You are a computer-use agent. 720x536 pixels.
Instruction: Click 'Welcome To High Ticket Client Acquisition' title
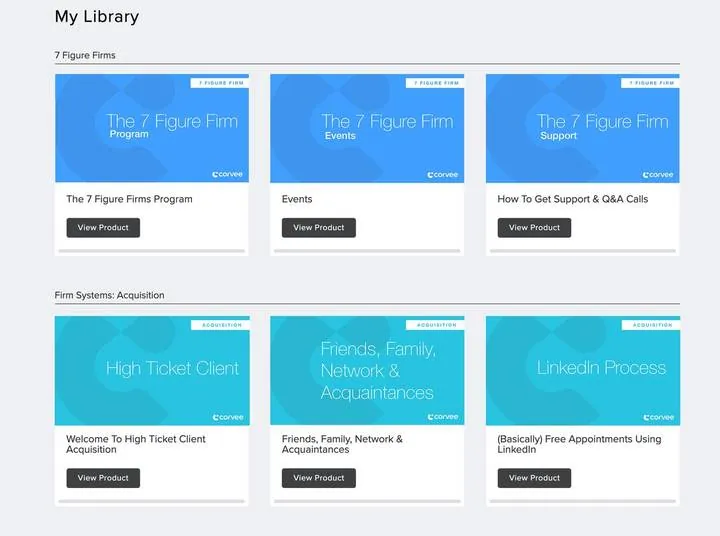point(136,444)
